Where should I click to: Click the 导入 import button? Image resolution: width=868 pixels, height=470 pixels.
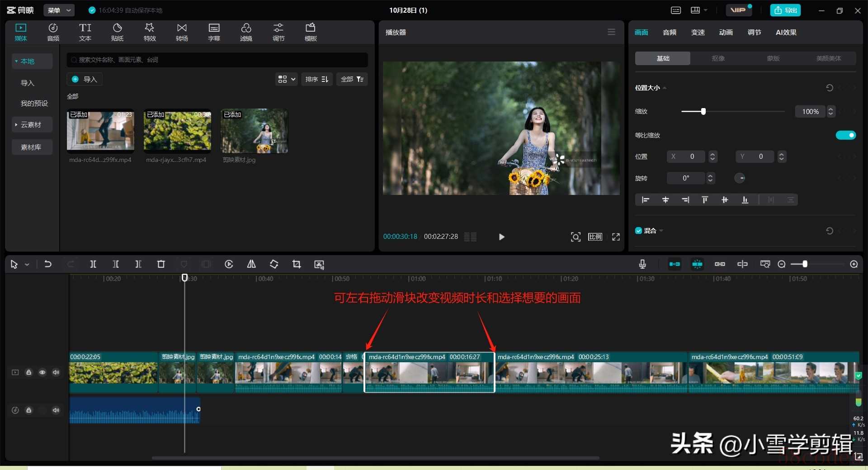[x=85, y=79]
